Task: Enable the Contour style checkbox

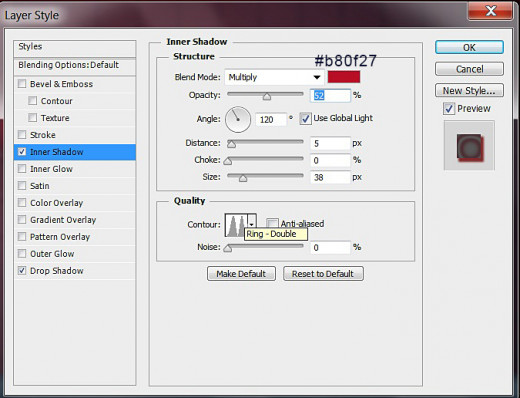Action: pos(33,100)
